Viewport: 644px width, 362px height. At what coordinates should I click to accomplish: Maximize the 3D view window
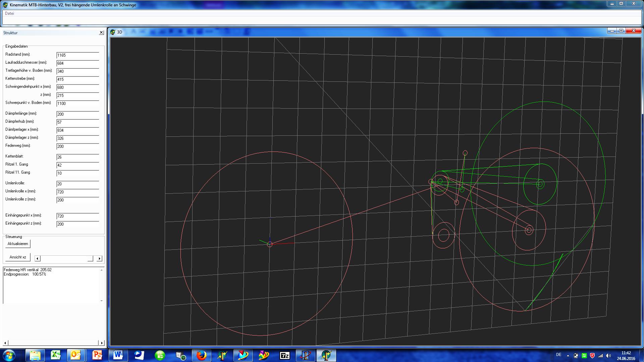coord(621,31)
